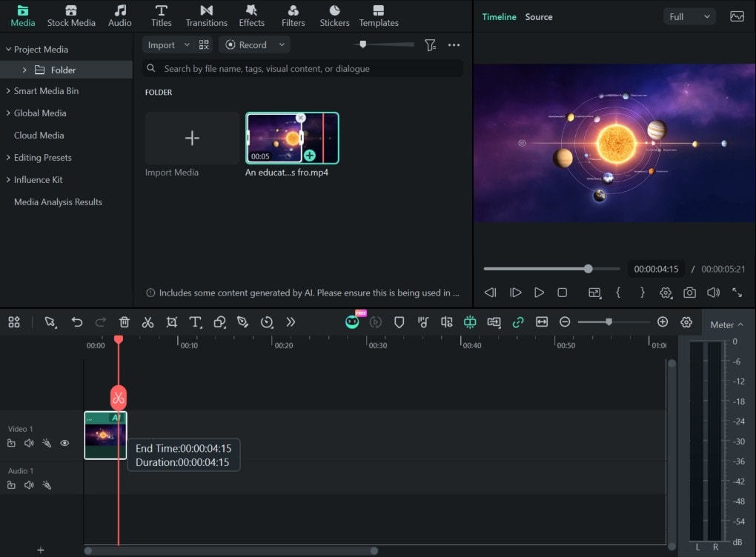This screenshot has height=557, width=756.
Task: Delete the clip with the trash icon
Action: click(124, 322)
